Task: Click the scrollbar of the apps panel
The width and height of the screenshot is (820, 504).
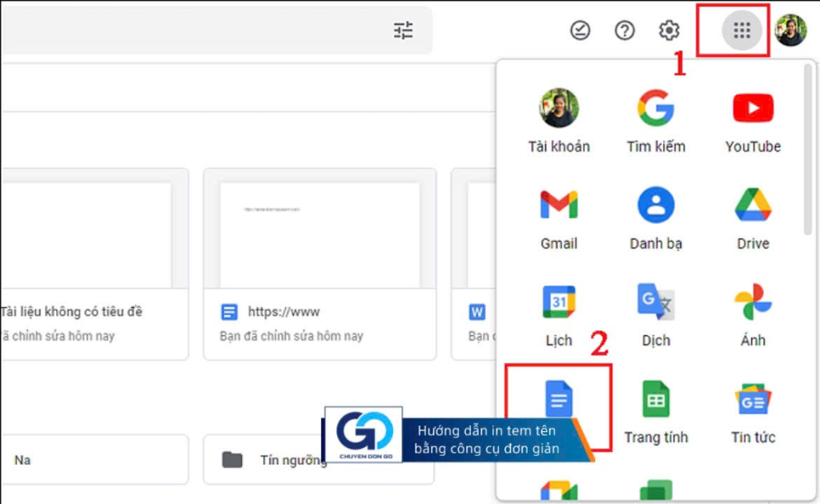Action: (x=807, y=150)
